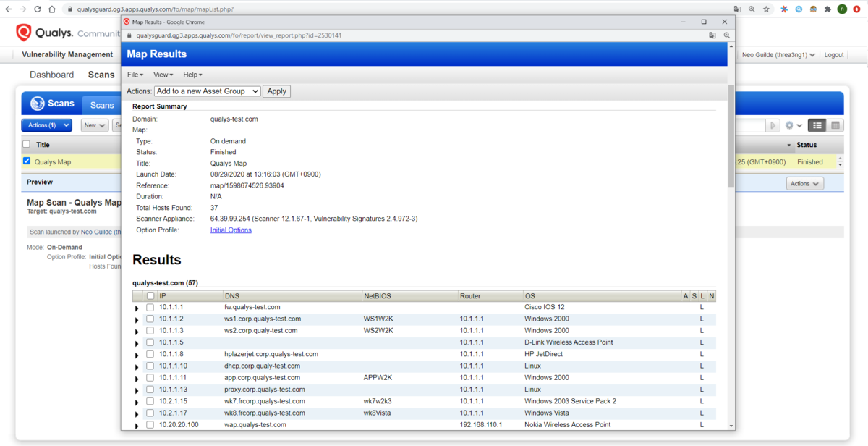Select all hosts header checkbox

click(150, 295)
